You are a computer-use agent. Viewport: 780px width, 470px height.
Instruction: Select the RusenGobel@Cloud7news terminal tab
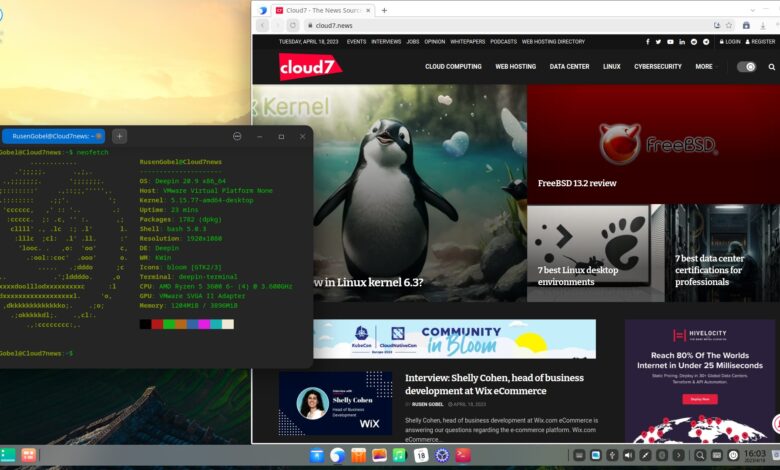(53, 136)
